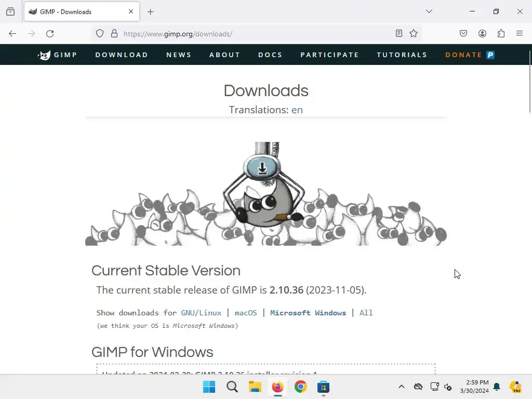The image size is (532, 399).
Task: Show All downloads link
Action: click(x=366, y=312)
